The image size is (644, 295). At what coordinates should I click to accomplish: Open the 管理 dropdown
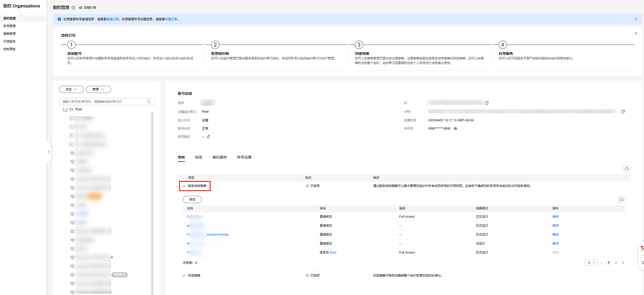pyautogui.click(x=98, y=89)
